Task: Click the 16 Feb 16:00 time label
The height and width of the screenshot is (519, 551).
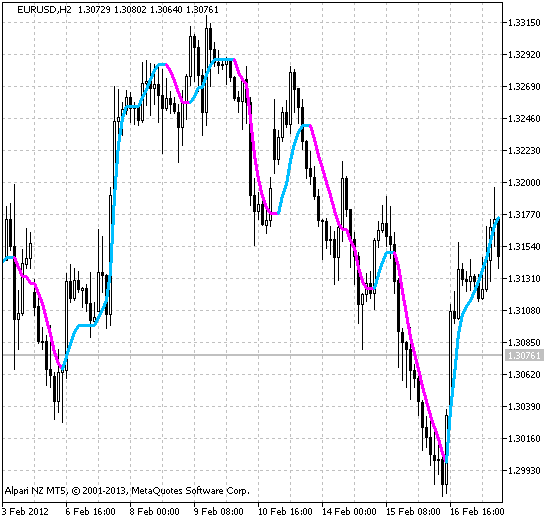Action: coord(477,511)
